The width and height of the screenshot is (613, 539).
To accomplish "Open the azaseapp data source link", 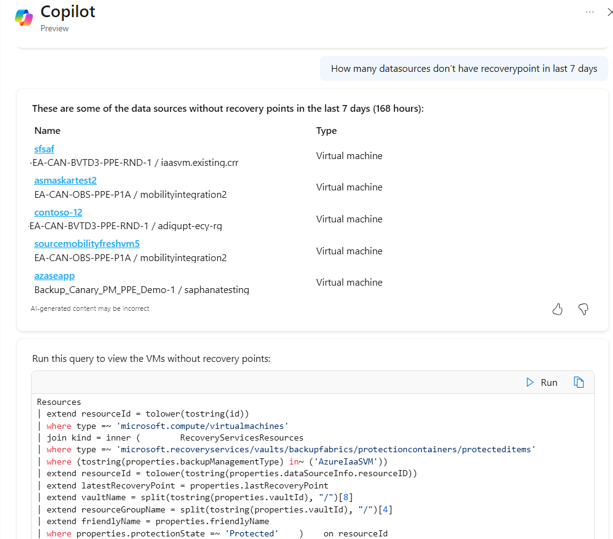I will point(54,276).
